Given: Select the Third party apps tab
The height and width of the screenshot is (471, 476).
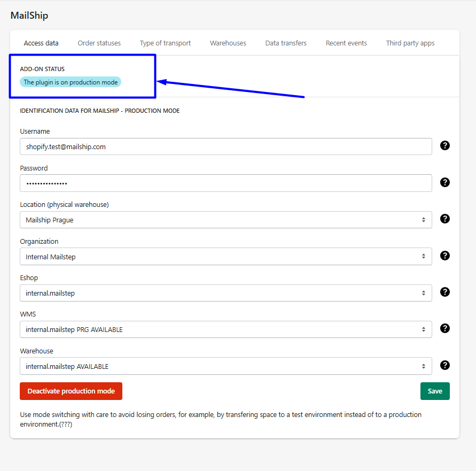Looking at the screenshot, I should 410,43.
